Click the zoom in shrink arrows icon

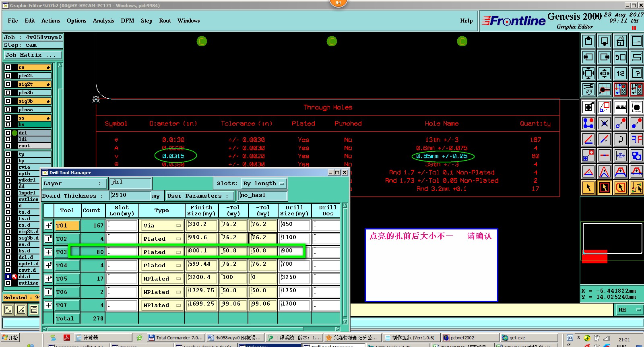pos(605,73)
